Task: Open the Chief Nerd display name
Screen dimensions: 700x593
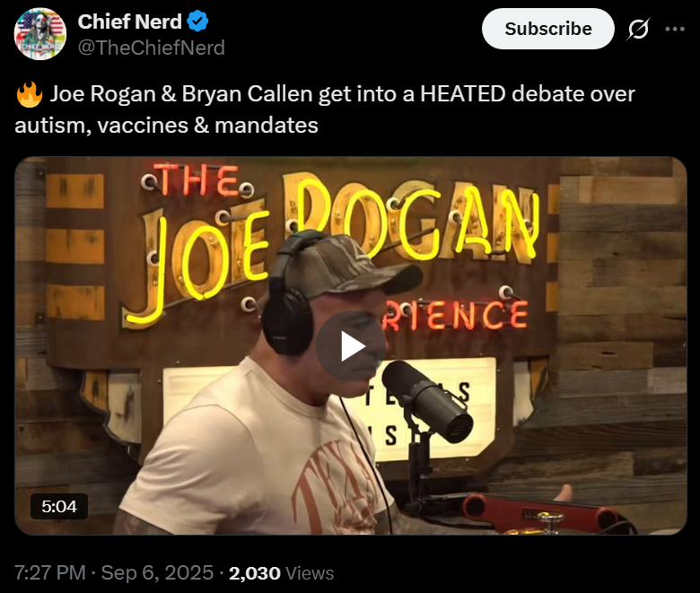Action: pos(129,21)
